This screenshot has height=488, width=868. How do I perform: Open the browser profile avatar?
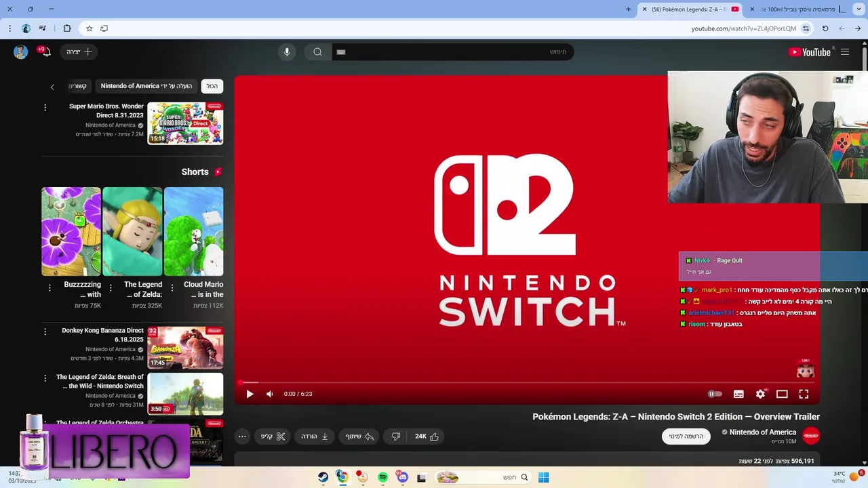(x=26, y=28)
